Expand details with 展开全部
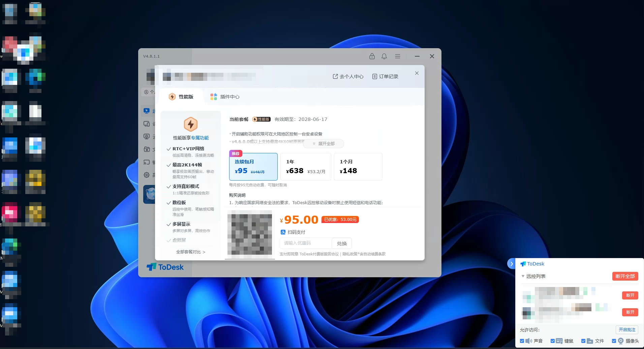The image size is (644, 349). tap(324, 144)
